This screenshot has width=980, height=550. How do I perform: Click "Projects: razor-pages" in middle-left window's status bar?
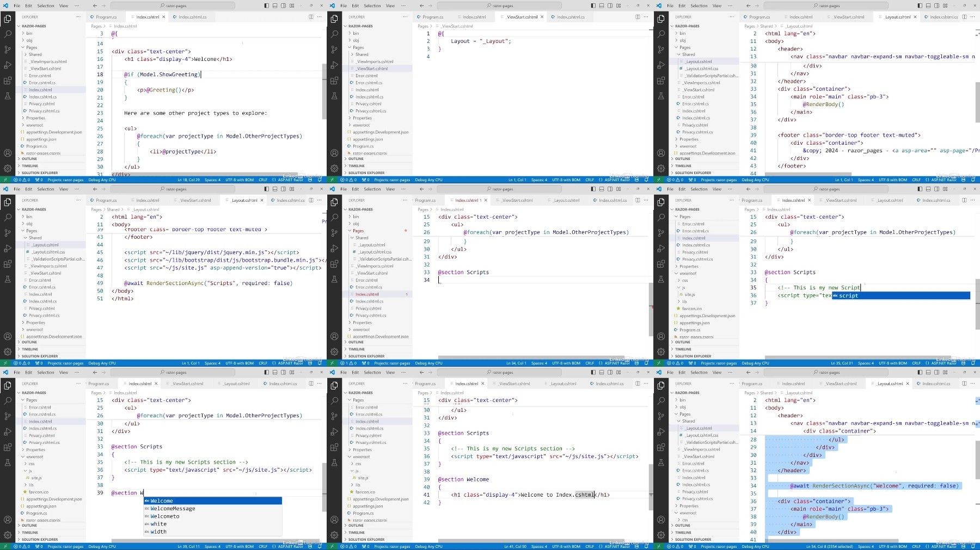(x=65, y=363)
